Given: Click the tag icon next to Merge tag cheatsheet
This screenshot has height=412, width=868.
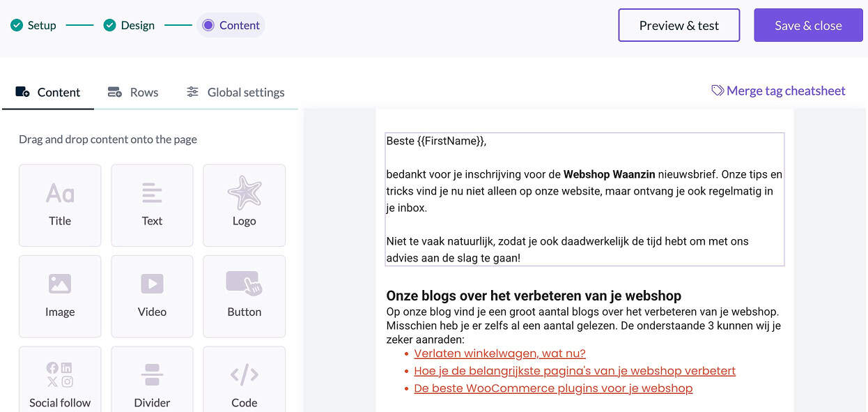Looking at the screenshot, I should tap(717, 90).
